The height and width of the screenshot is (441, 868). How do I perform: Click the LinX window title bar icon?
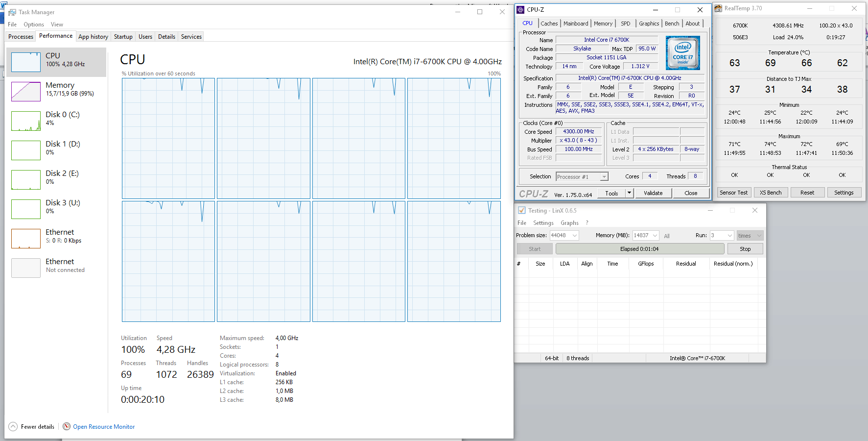point(522,210)
